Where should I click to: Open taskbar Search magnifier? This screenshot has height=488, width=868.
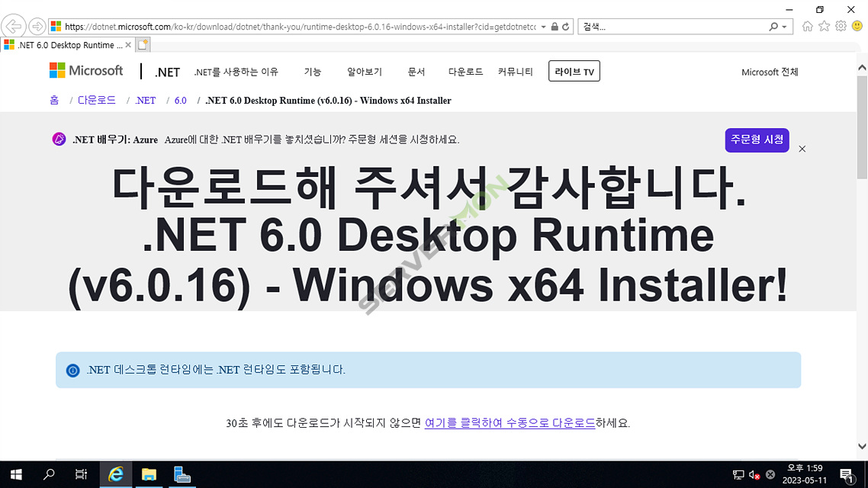[49, 474]
